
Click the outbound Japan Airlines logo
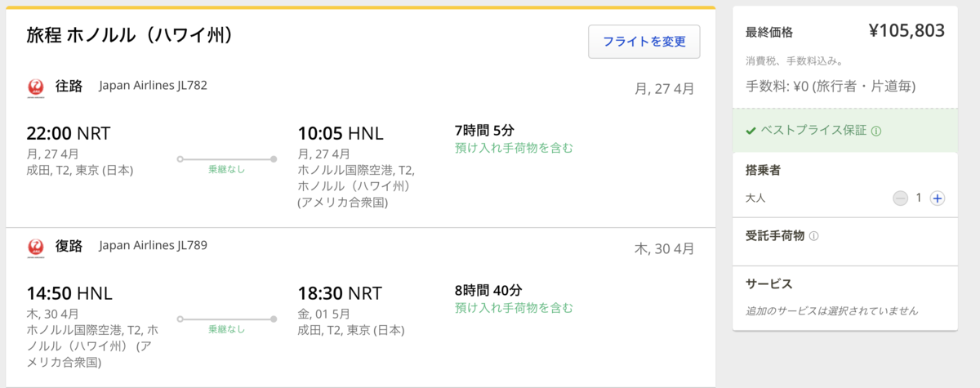click(x=35, y=88)
